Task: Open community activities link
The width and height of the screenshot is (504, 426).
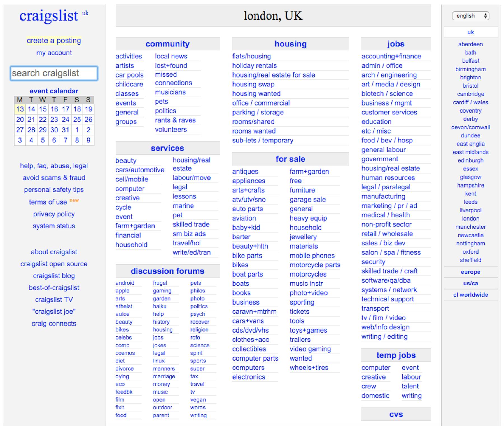Action: point(129,57)
